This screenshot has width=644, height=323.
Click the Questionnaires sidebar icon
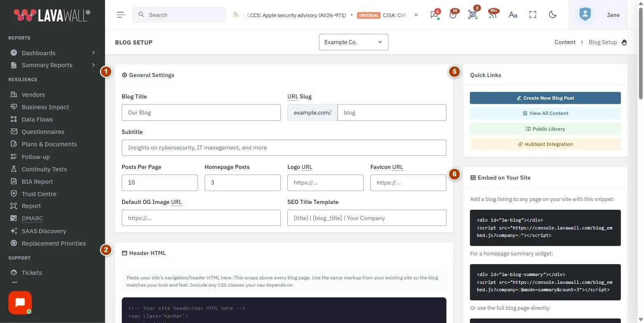pos(14,131)
